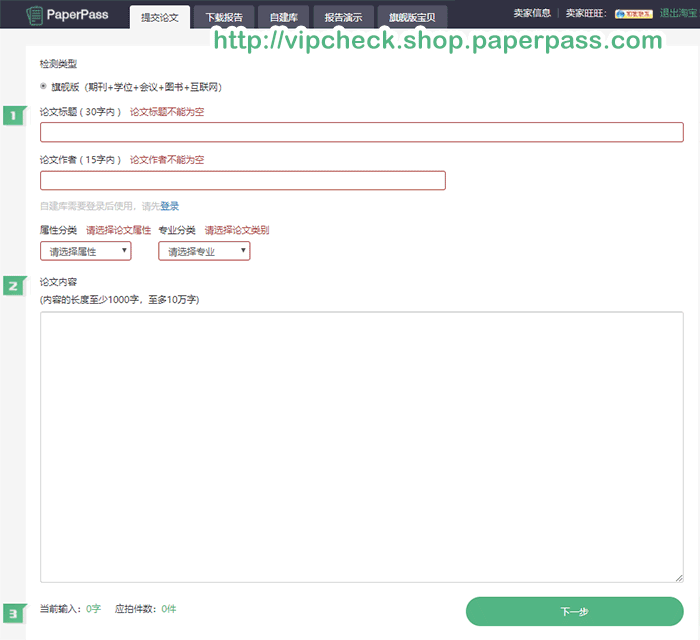Image resolution: width=700 pixels, height=640 pixels.
Task: Click the 应拍件数 0件 counter text
Action: tap(146, 609)
